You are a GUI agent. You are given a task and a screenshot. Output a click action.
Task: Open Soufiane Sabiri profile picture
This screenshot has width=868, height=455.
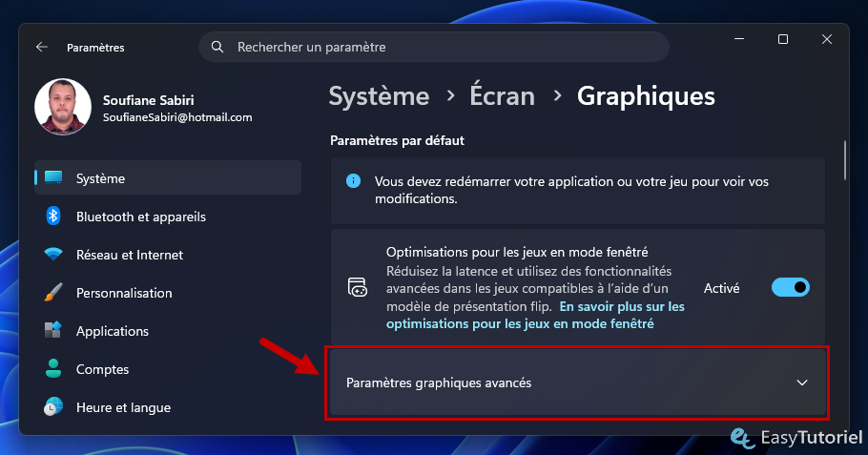(63, 106)
